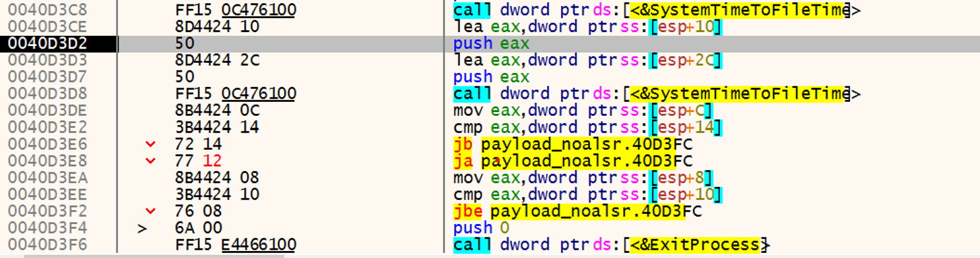Click opcode bytes 72 14

coord(199,143)
